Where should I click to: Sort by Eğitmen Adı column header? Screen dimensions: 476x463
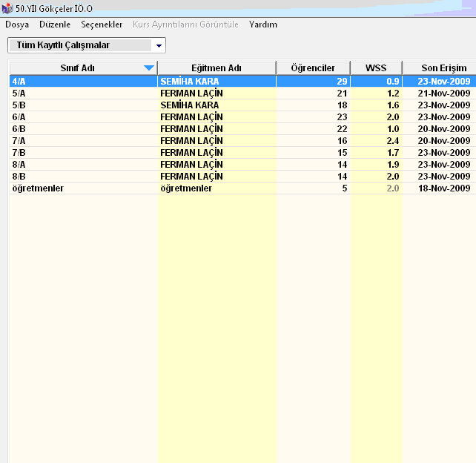216,68
